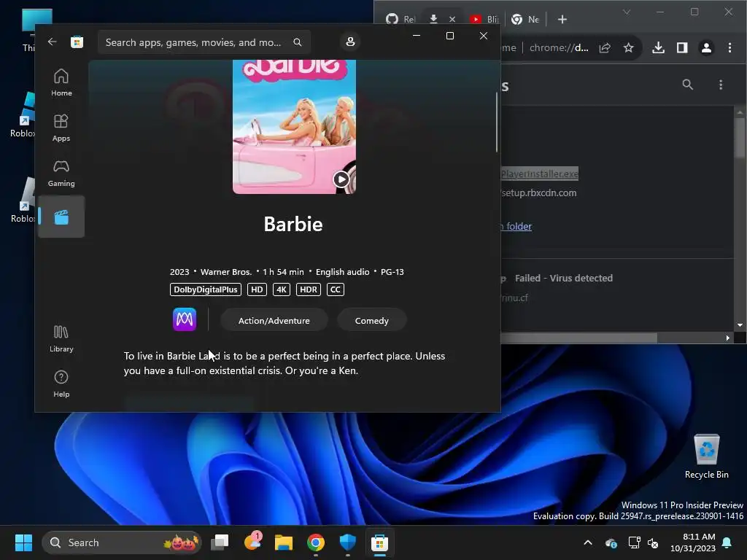747x560 pixels.
Task: Select the Recycle Bin desktop icon
Action: click(706, 456)
